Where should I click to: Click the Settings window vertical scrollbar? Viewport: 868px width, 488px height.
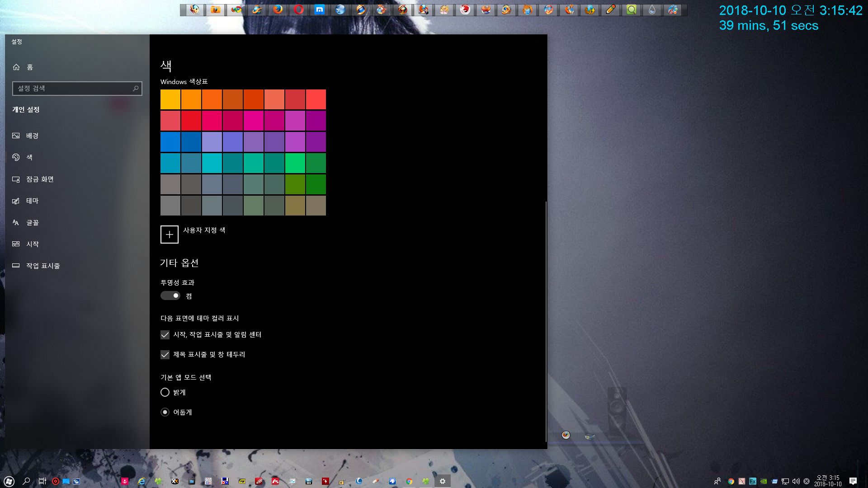(x=546, y=321)
